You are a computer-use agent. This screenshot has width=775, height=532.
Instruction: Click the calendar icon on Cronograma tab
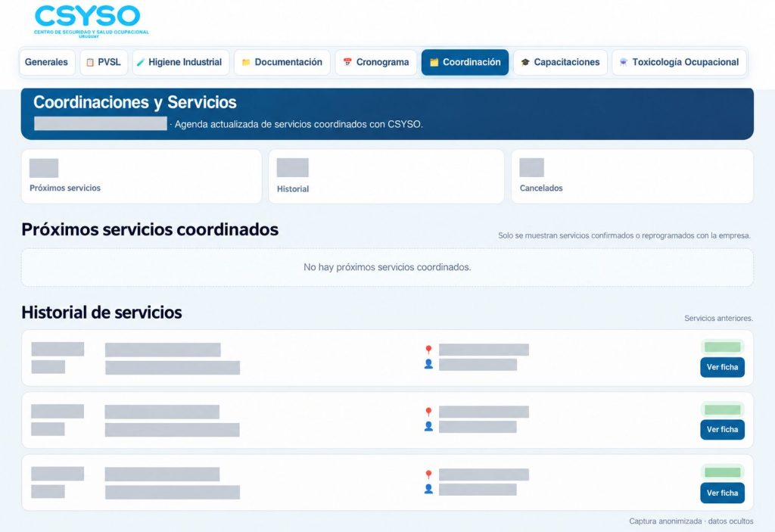(x=347, y=62)
